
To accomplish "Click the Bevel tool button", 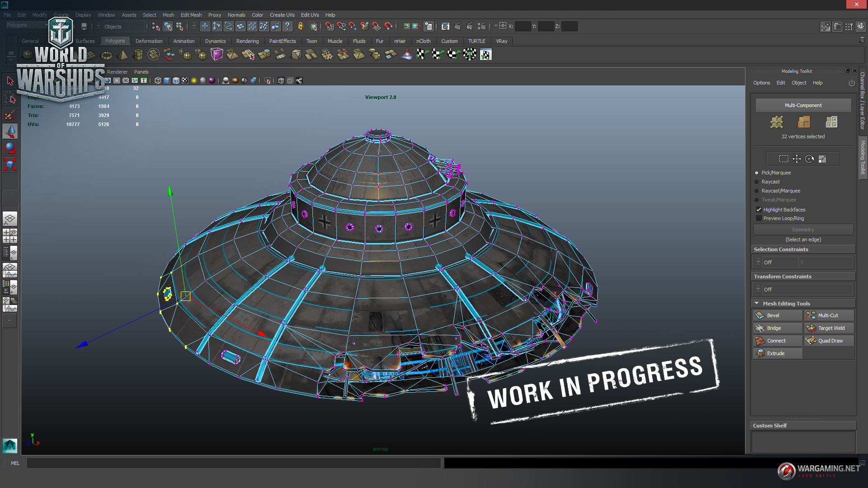I will 778,315.
